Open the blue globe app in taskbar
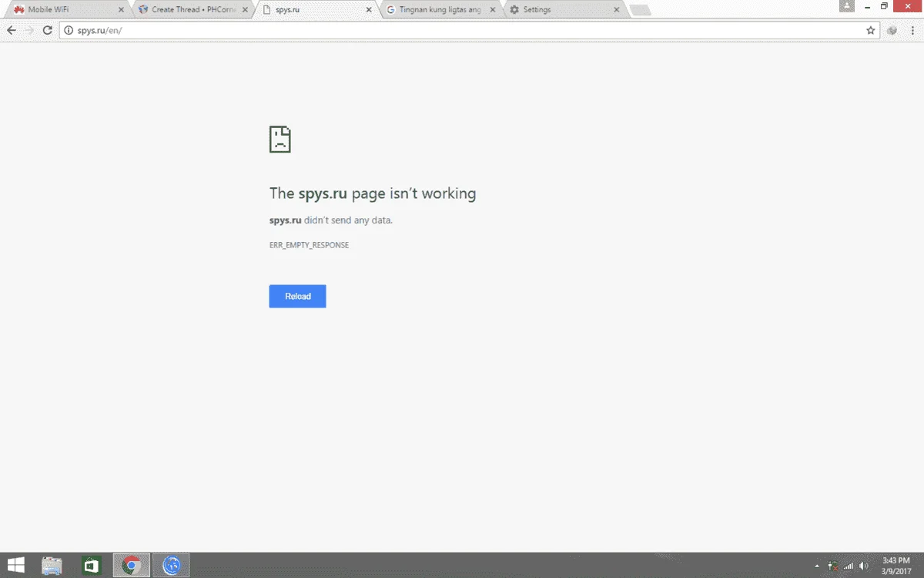924x578 pixels. (171, 566)
